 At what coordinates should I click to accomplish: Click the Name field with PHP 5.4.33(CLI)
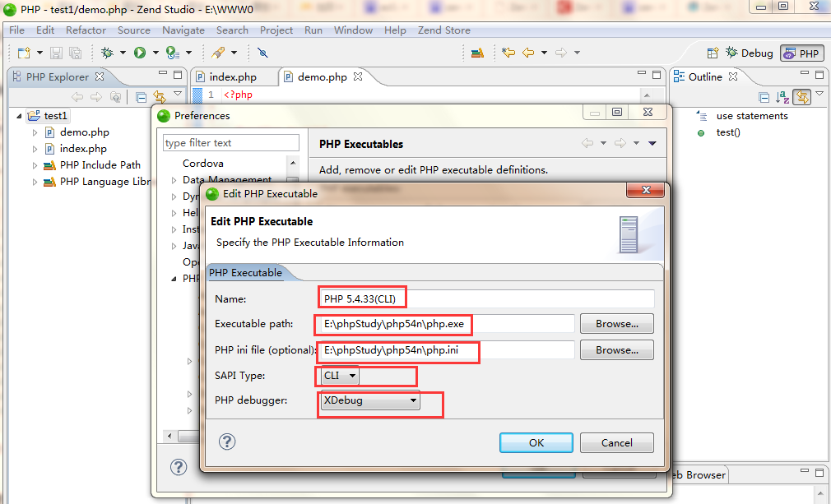[486, 298]
